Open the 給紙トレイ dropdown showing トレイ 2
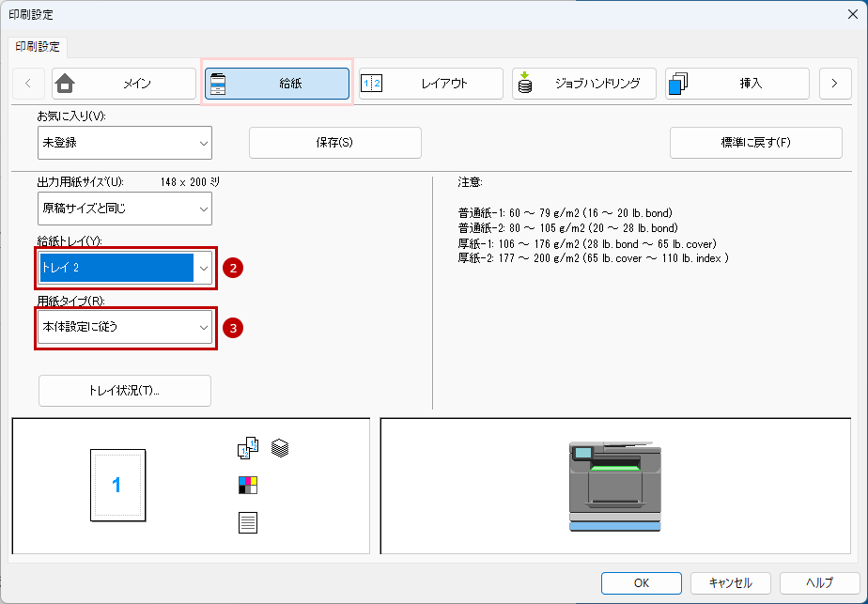 coord(126,269)
